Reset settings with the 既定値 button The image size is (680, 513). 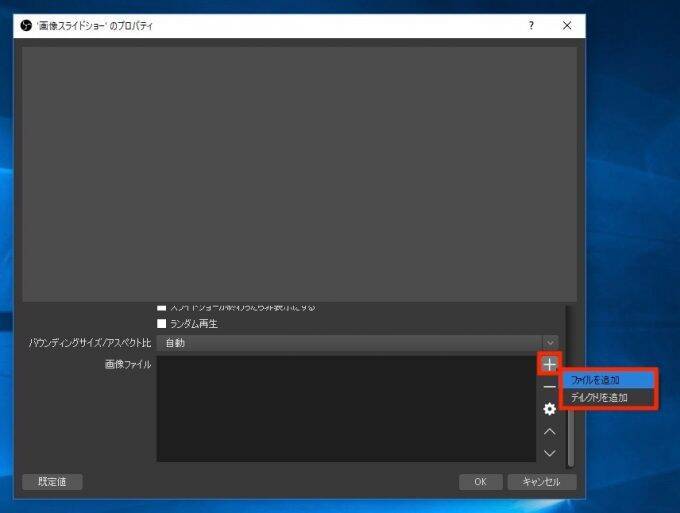pos(52,482)
